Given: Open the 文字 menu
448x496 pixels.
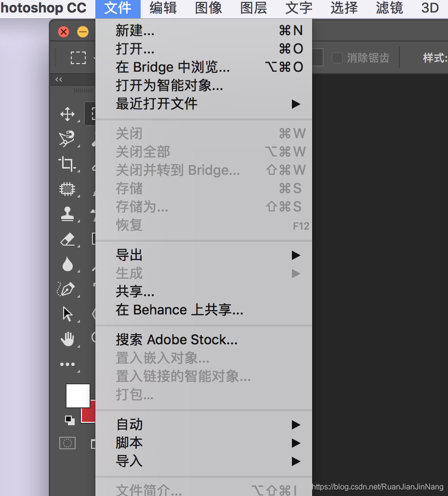Looking at the screenshot, I should click(x=299, y=8).
